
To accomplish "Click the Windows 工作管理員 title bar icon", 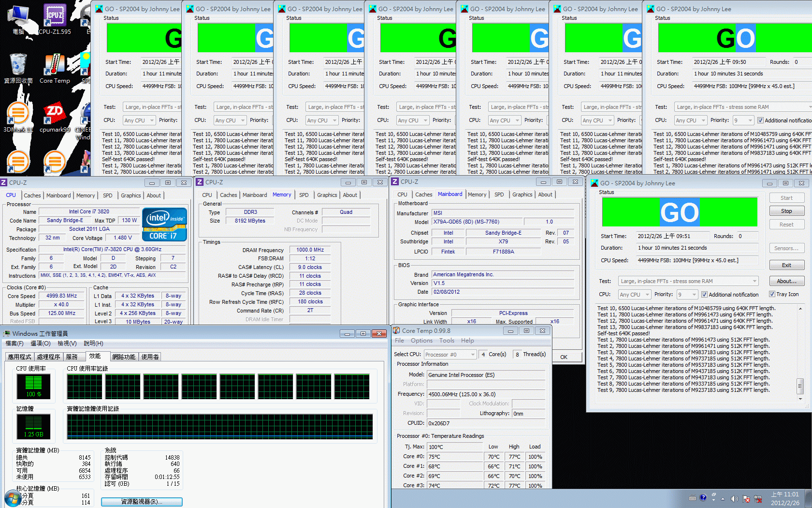I will [7, 333].
